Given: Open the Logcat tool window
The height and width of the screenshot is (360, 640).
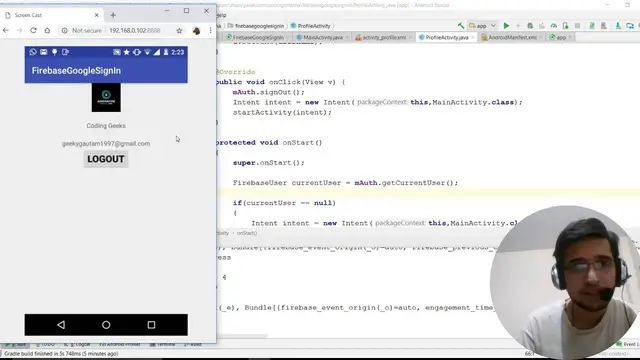Looking at the screenshot, I should (x=78, y=344).
